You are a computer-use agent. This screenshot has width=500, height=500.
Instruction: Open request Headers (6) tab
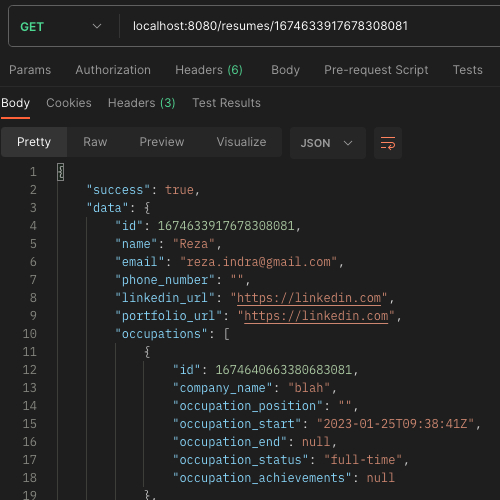tap(209, 70)
